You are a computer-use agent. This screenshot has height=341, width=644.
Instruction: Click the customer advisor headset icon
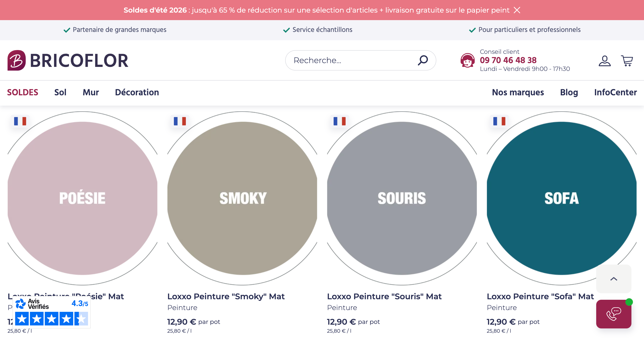(467, 60)
